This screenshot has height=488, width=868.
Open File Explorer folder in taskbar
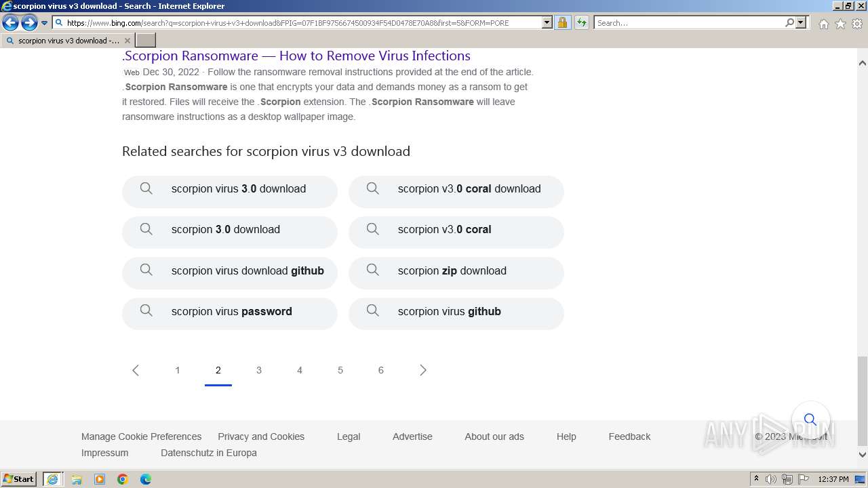tap(77, 479)
